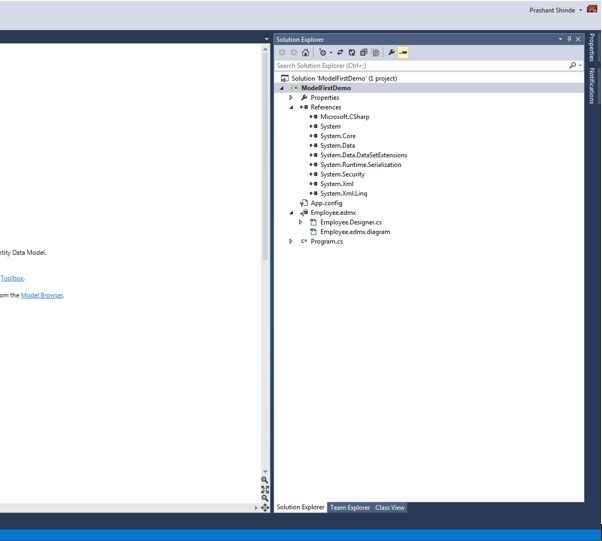Collapse the ModelFirstDemo project node
The width and height of the screenshot is (602, 541).
tap(282, 88)
